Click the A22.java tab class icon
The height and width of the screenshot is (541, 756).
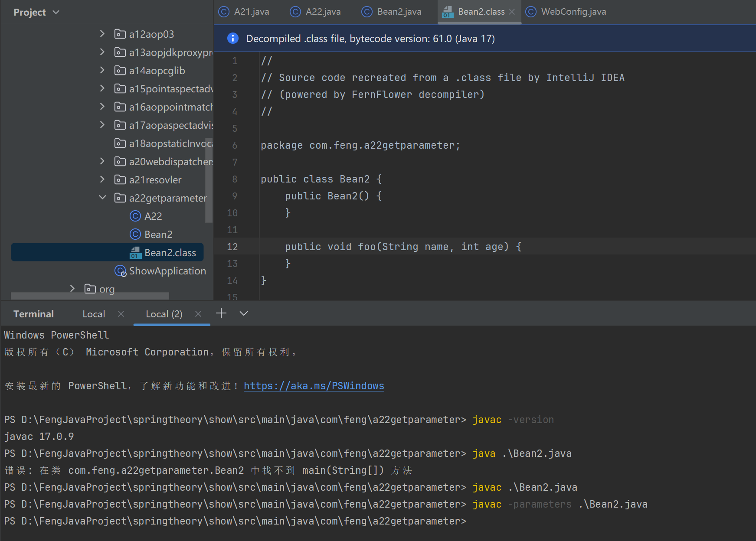[x=295, y=12]
